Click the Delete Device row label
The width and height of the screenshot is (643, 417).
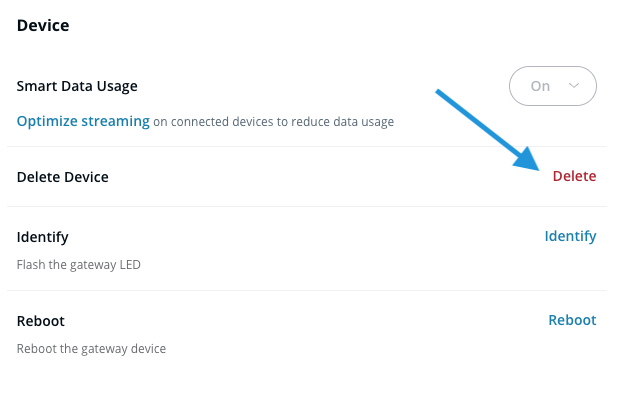(63, 177)
